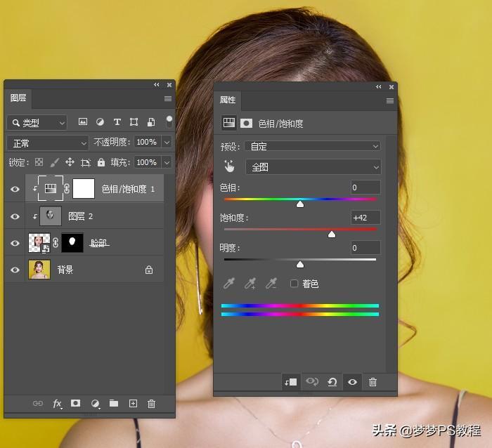The width and height of the screenshot is (492, 448).
Task: Toggle visibility of 图层 2 layer
Action: point(15,216)
